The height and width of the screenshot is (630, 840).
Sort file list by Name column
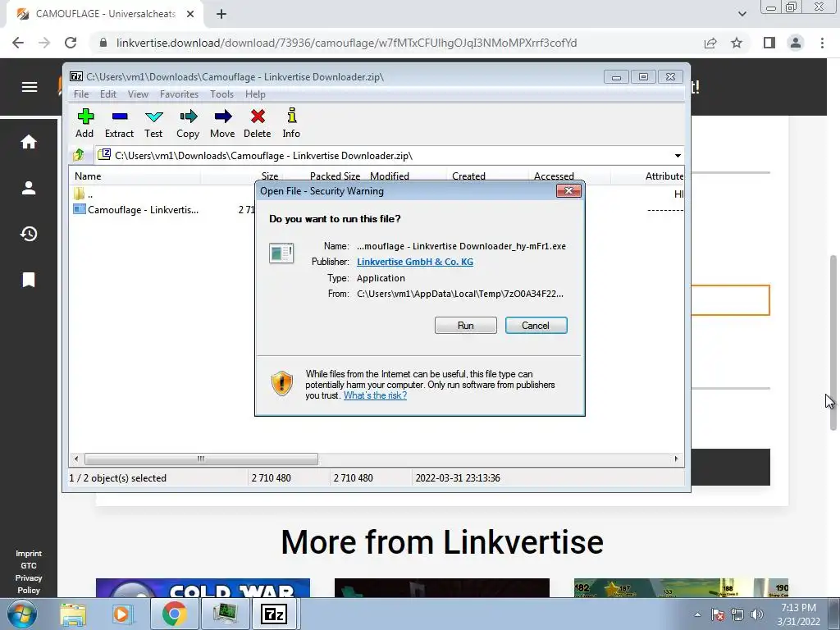tap(135, 176)
